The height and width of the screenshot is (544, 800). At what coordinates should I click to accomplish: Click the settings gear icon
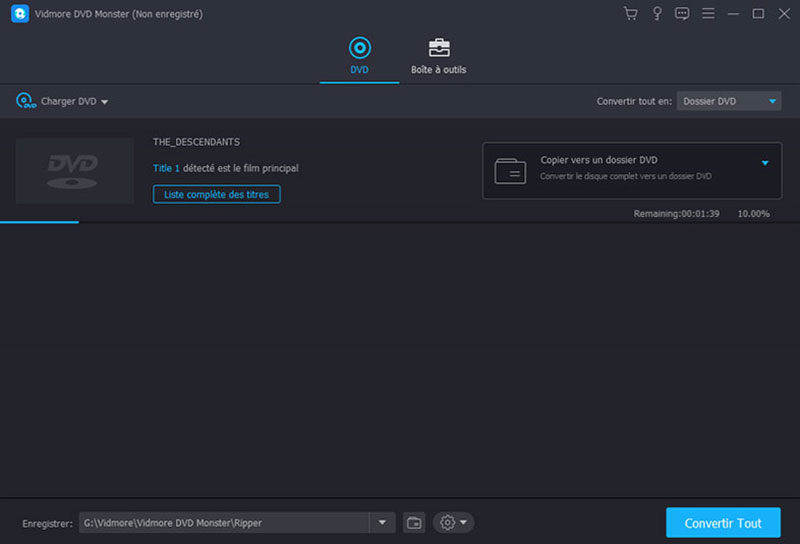(447, 522)
